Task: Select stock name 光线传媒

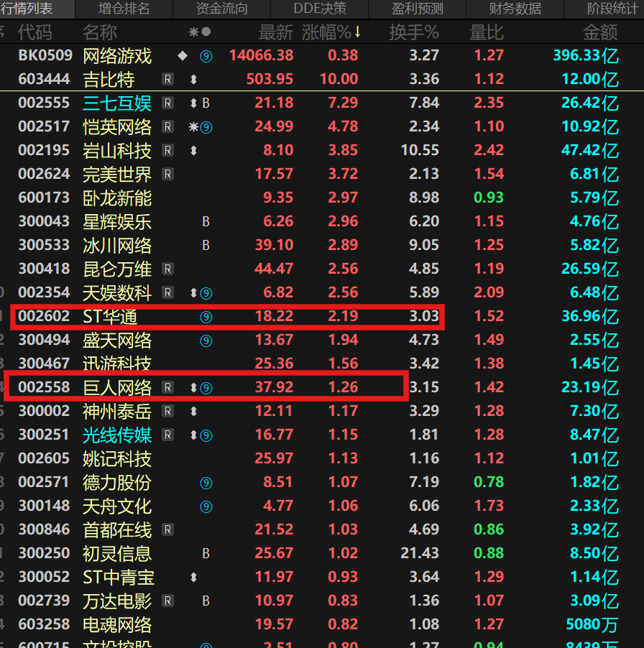Action: (x=117, y=435)
